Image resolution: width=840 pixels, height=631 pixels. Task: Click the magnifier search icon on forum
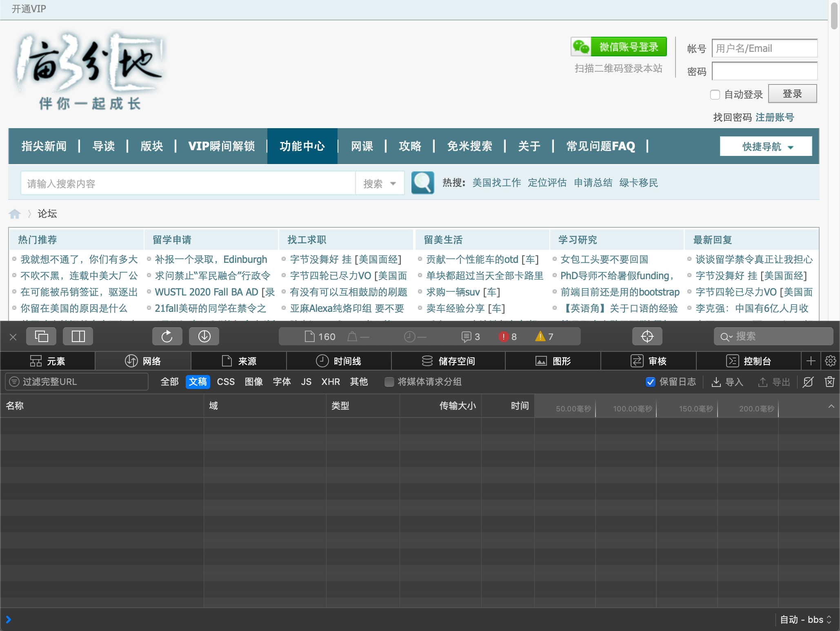(422, 183)
